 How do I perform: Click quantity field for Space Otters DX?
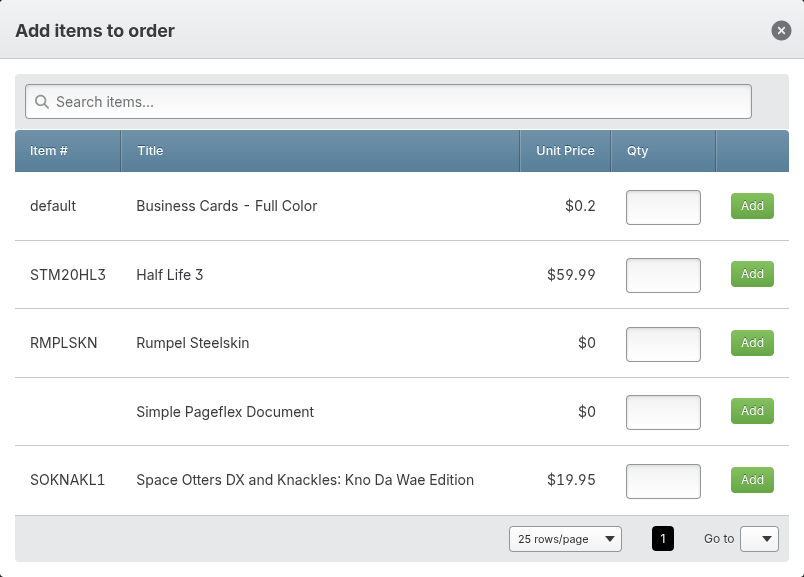tap(663, 481)
